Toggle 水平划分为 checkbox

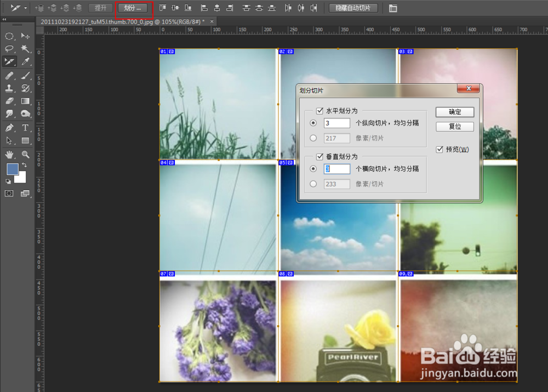(x=319, y=111)
